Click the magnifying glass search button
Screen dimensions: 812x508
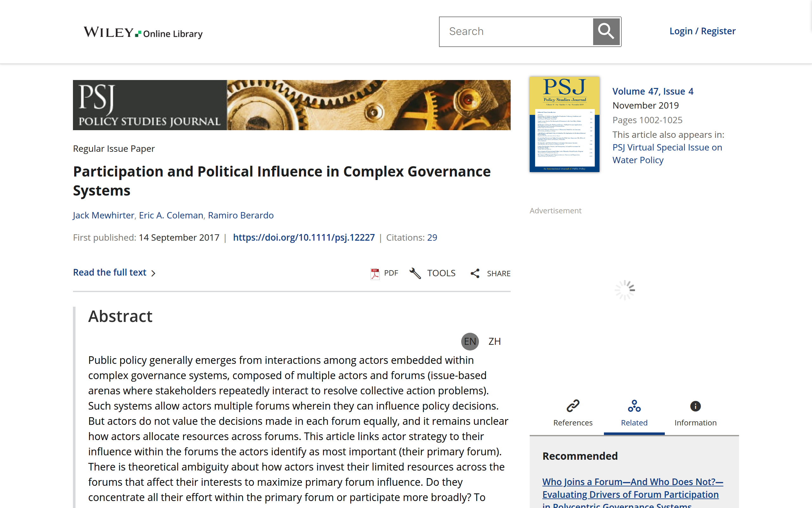coord(606,31)
